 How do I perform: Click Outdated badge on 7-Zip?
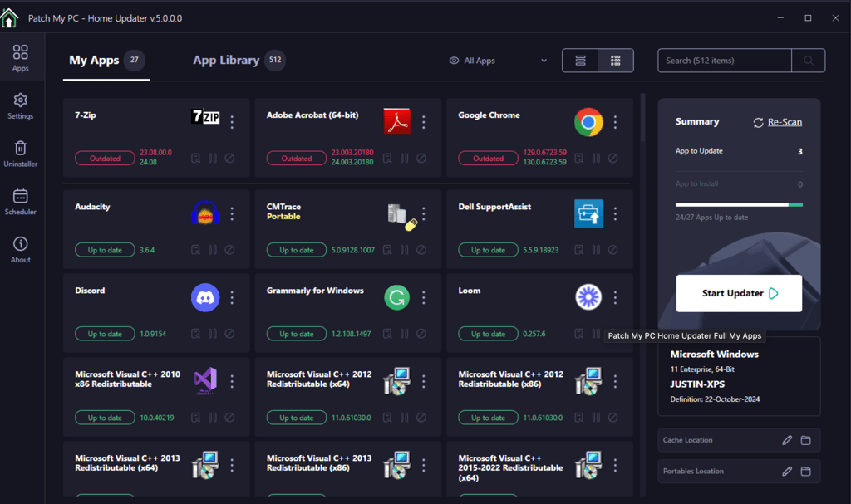coord(105,159)
